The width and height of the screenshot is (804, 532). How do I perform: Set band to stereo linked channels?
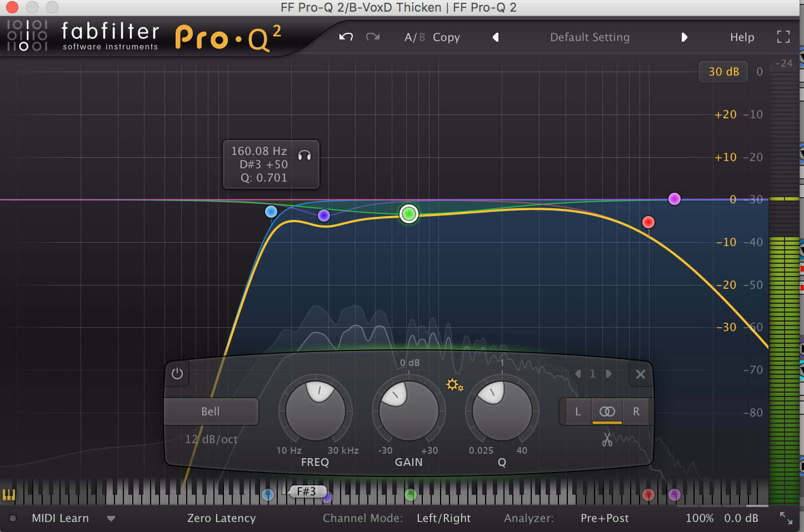tap(607, 411)
